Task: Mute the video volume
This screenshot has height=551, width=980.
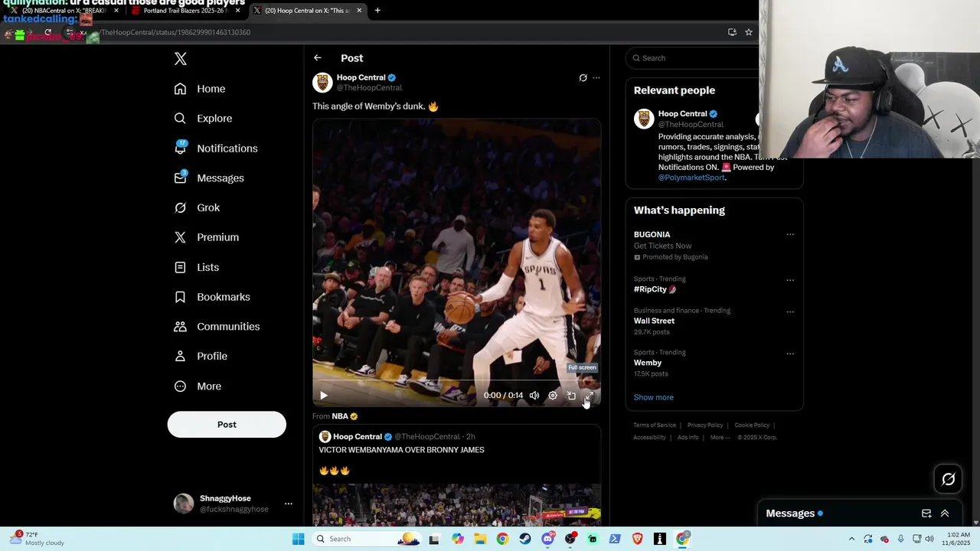Action: click(534, 396)
